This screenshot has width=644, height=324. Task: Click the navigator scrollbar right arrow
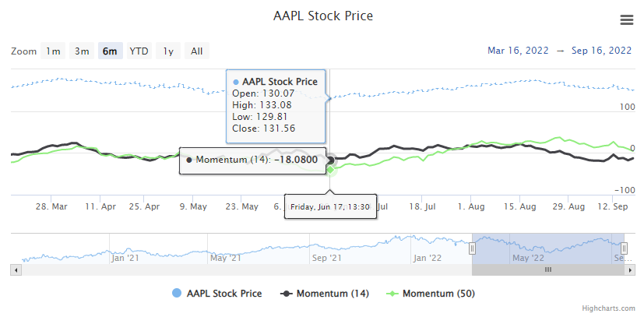629,269
